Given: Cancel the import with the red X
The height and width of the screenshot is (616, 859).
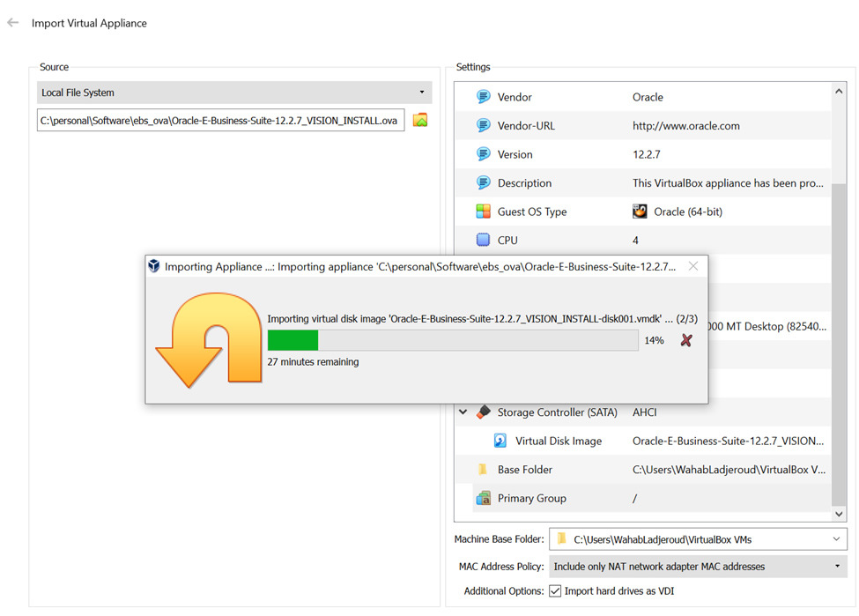Looking at the screenshot, I should tap(686, 340).
